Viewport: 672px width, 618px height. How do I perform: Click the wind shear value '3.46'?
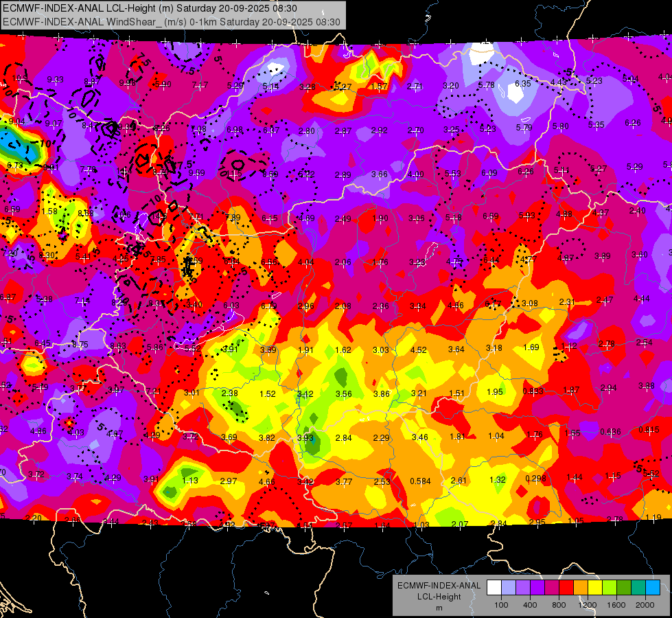click(420, 437)
